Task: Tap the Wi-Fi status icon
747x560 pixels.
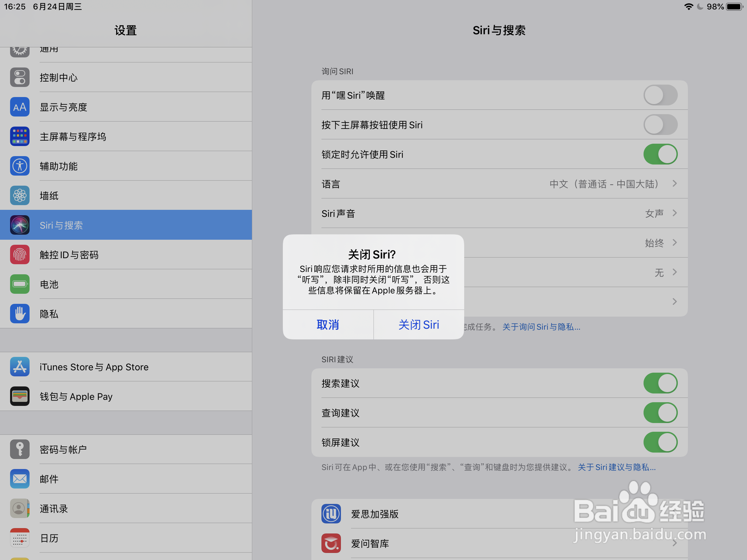Action: coord(688,6)
